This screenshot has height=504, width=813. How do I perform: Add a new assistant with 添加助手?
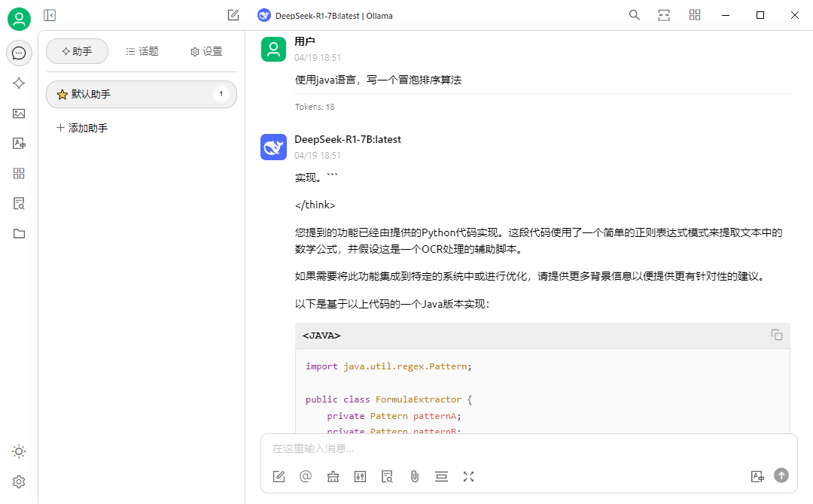[x=82, y=128]
